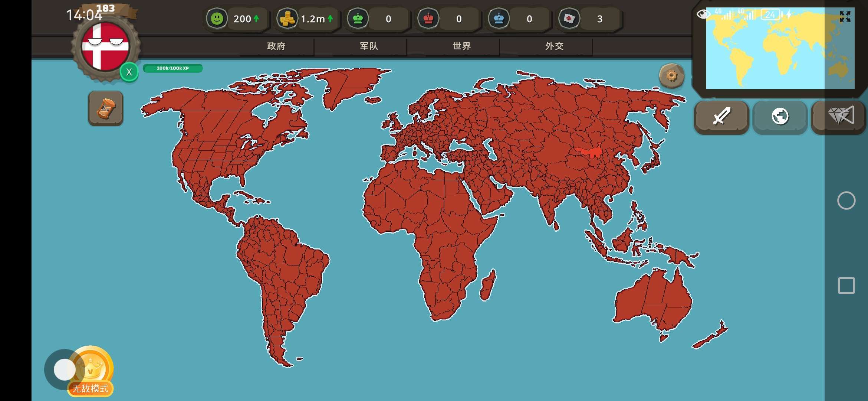
Task: Click the red chess king counter
Action: (x=428, y=19)
